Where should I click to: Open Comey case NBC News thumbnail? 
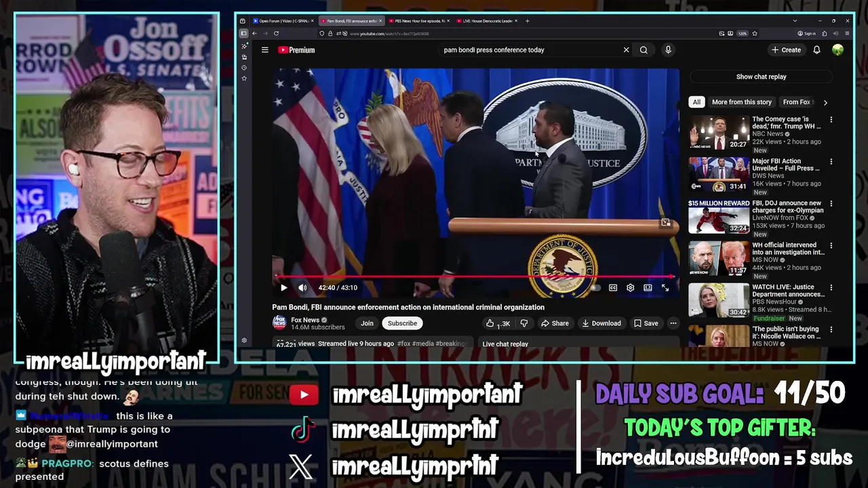719,133
